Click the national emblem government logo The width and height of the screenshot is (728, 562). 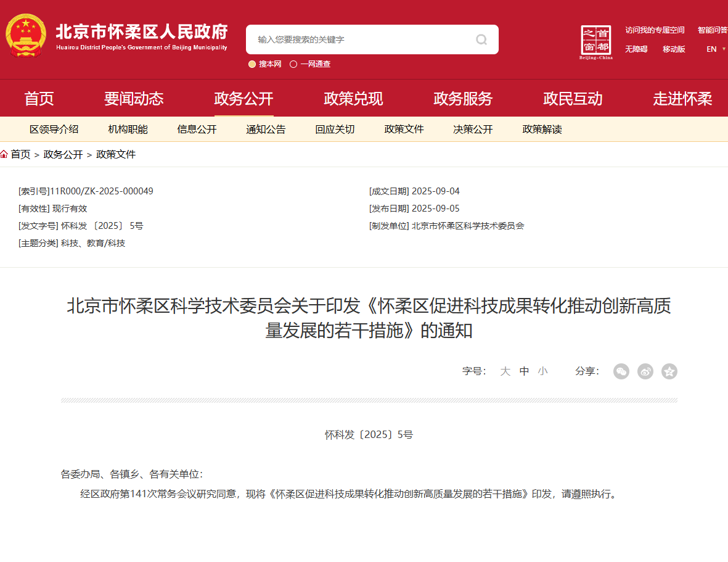[x=25, y=35]
